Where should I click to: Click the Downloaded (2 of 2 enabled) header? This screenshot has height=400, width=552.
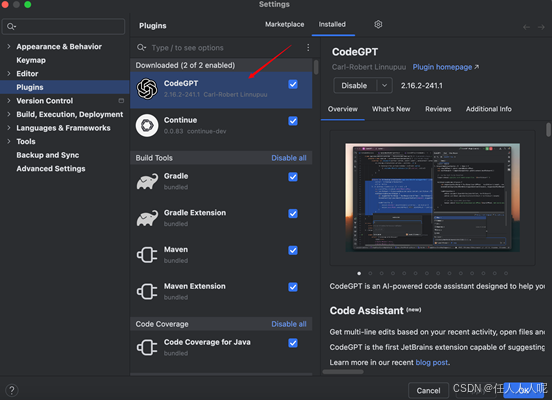221,65
